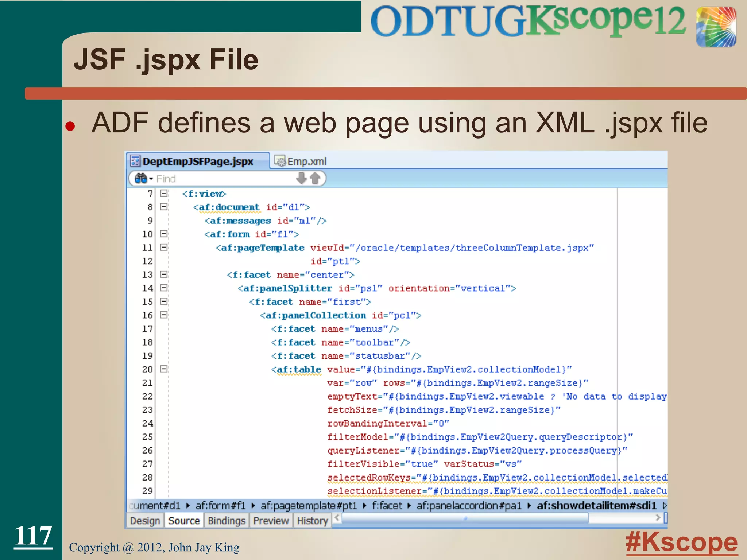Collapse the af:pageTemplate block on line 11
This screenshot has width=747, height=560.
164,247
